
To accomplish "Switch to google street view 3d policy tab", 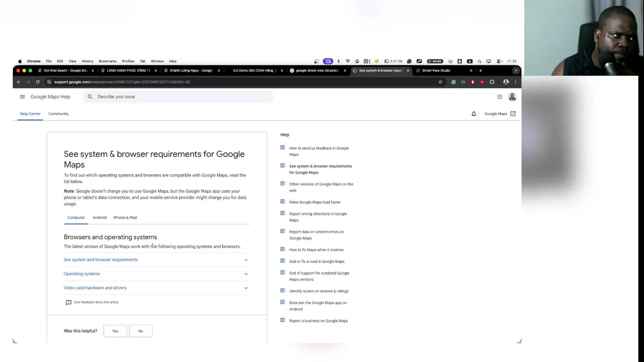I will point(317,70).
